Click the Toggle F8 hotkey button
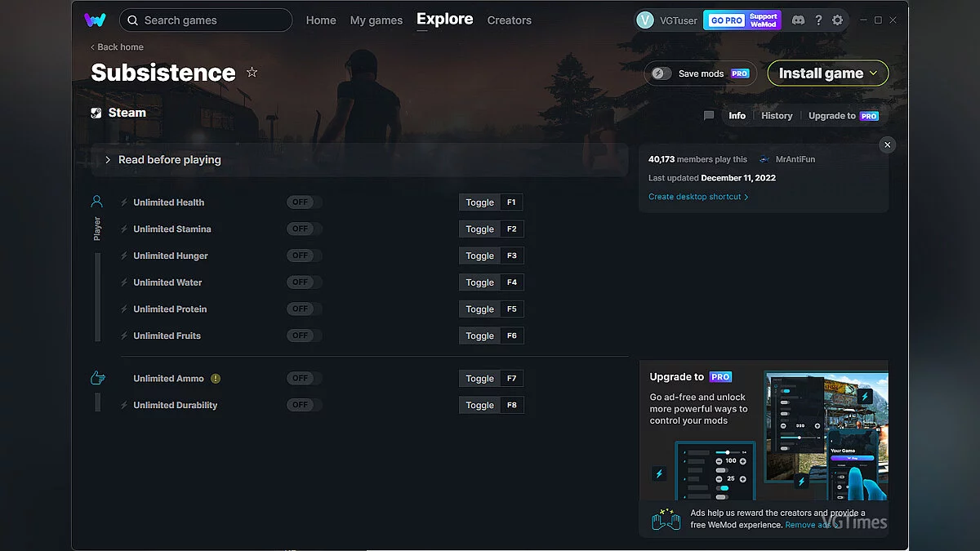The image size is (980, 551). [x=491, y=405]
